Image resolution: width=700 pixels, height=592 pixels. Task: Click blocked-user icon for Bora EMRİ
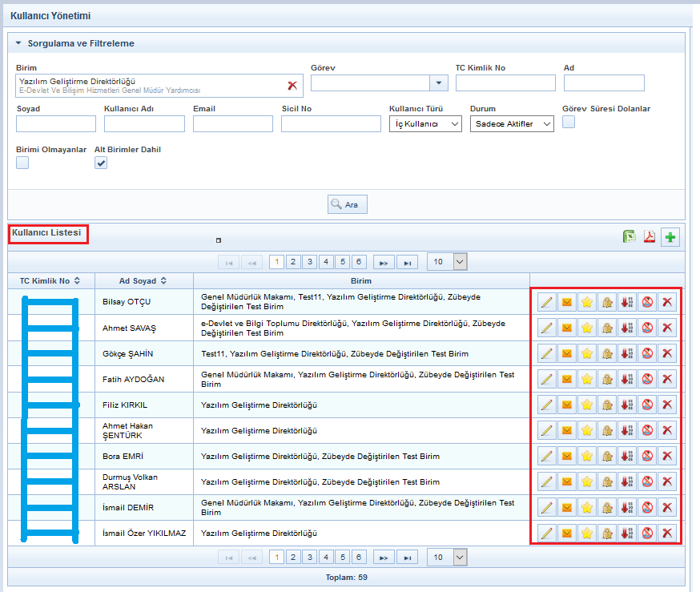coord(647,456)
